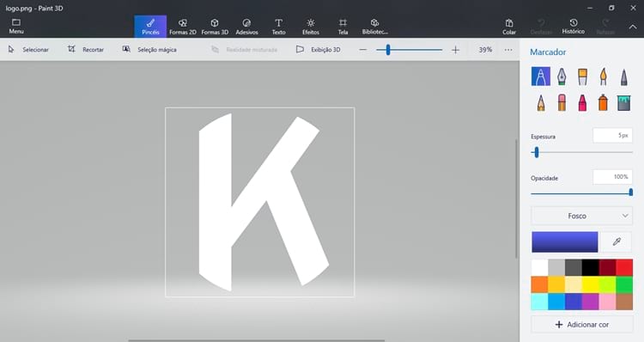Switch to the Pincéis tab
The height and width of the screenshot is (342, 644).
150,27
